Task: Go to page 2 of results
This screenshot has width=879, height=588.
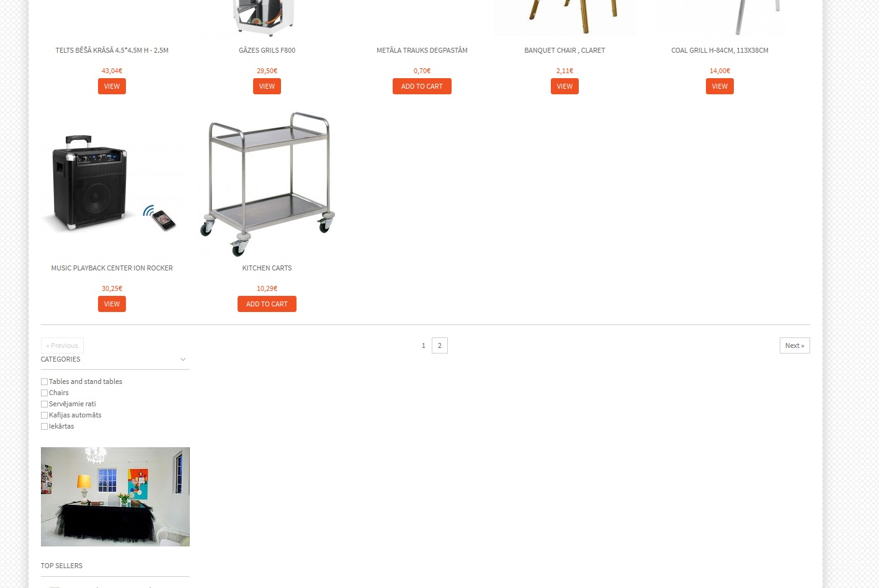Action: [x=440, y=345]
